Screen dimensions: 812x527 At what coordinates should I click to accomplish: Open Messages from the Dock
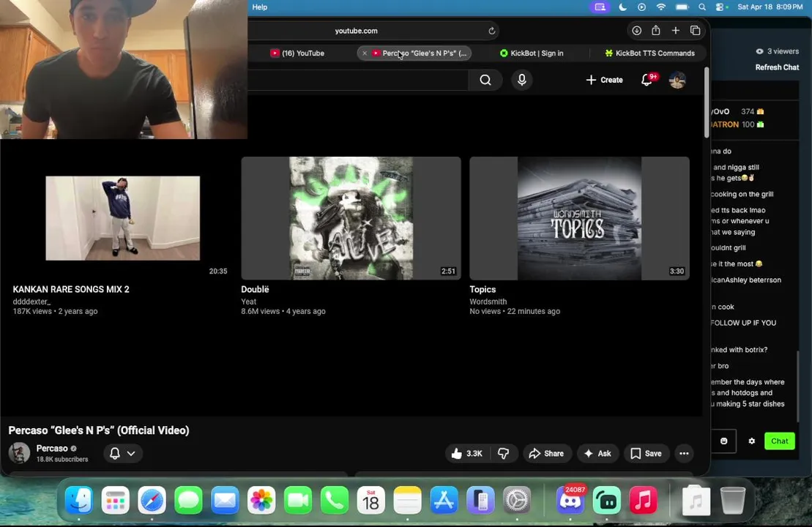(188, 500)
